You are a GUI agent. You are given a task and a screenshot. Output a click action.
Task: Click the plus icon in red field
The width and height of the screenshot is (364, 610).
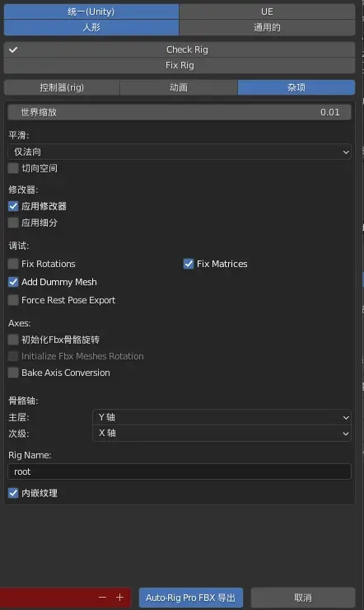[119, 597]
